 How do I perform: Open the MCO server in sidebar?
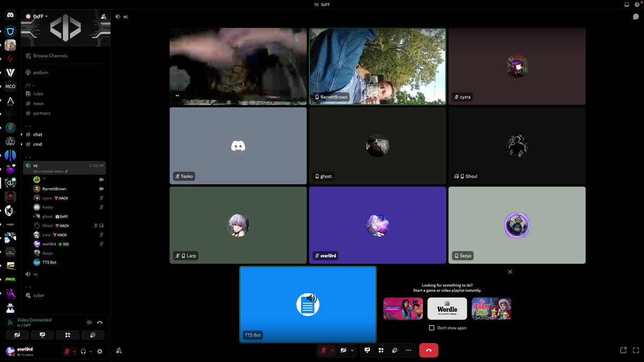click(x=10, y=86)
